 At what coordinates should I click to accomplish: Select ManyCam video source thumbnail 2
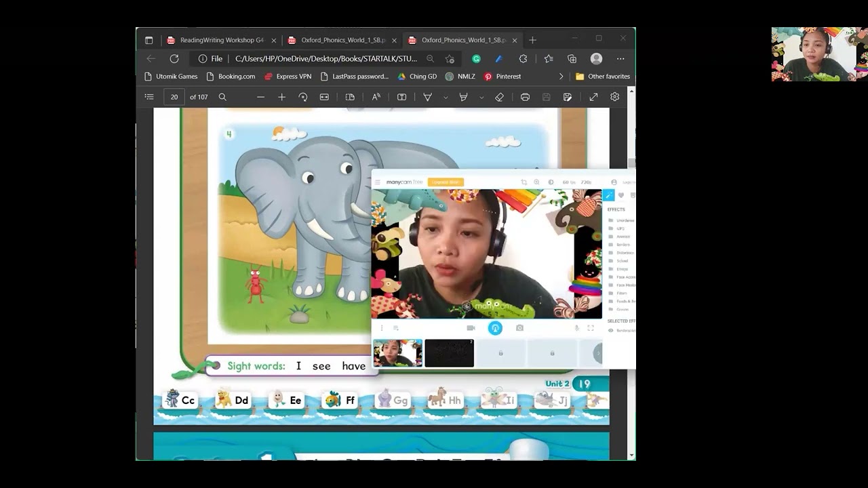click(449, 353)
